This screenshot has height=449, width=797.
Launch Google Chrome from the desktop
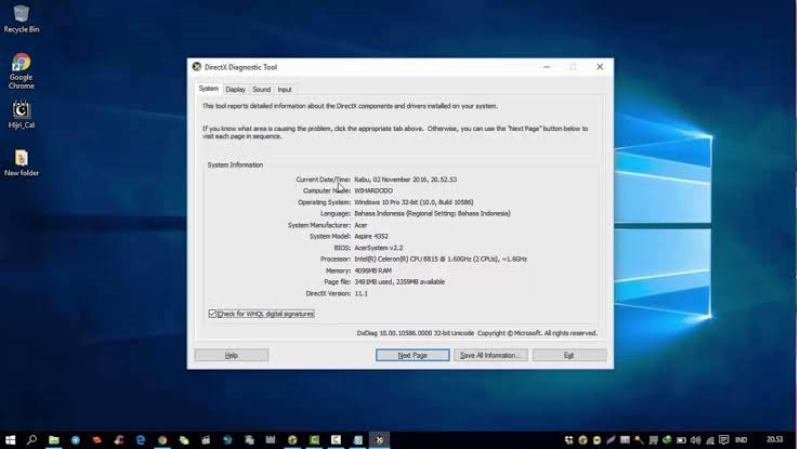(x=21, y=71)
